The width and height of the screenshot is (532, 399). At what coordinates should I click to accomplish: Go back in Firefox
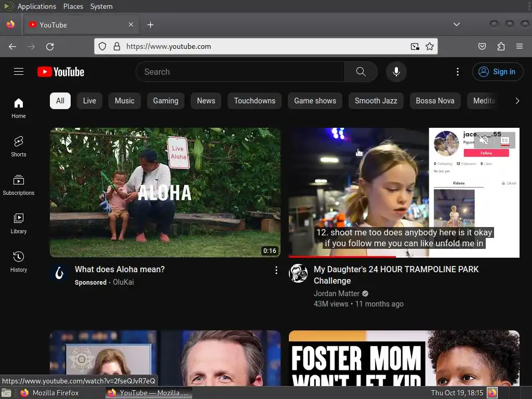pos(12,46)
